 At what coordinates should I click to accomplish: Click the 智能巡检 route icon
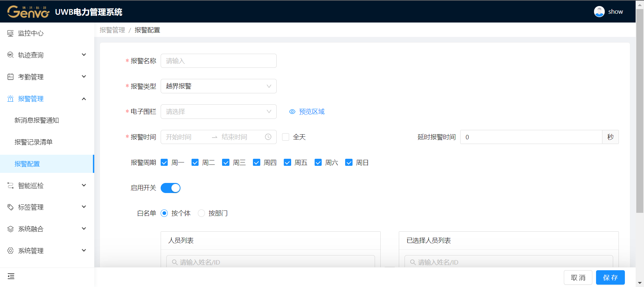pos(10,186)
